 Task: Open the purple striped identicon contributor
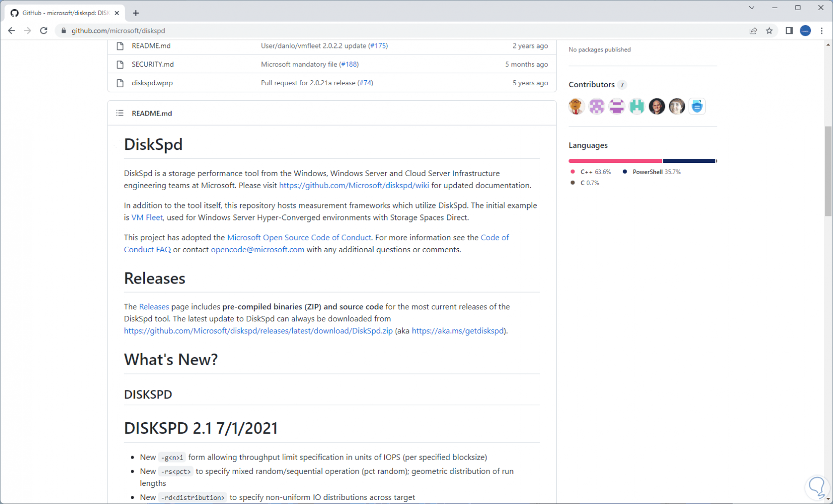(617, 106)
